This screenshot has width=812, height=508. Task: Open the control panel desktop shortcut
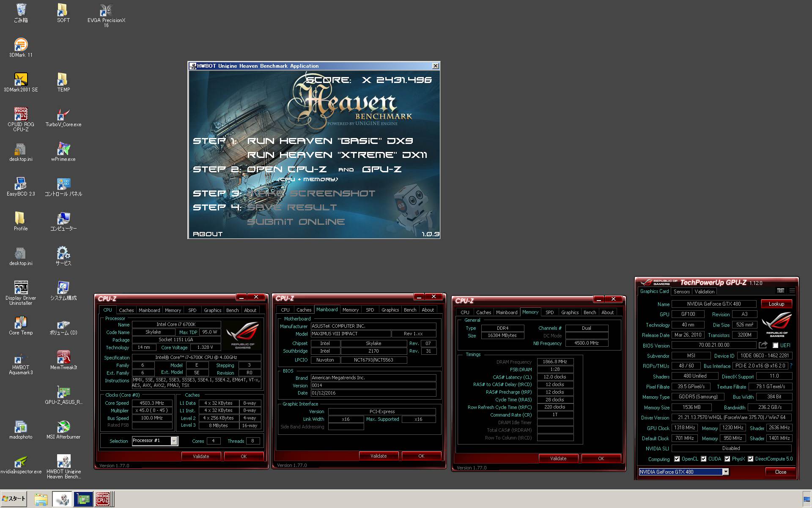[63, 186]
